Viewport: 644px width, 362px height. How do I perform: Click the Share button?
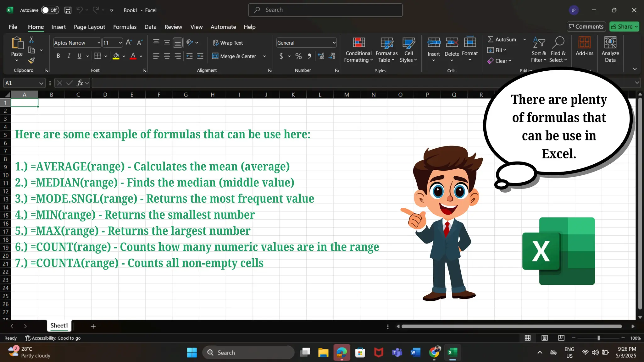(624, 27)
